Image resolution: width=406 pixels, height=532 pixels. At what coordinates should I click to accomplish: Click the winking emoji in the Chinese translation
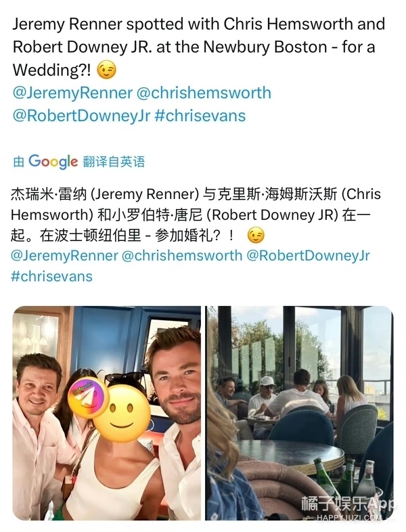pos(255,235)
